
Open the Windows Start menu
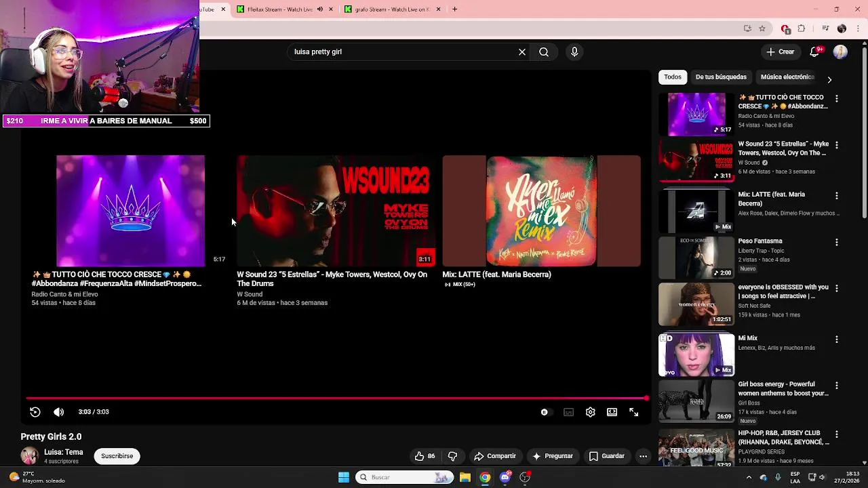point(344,477)
